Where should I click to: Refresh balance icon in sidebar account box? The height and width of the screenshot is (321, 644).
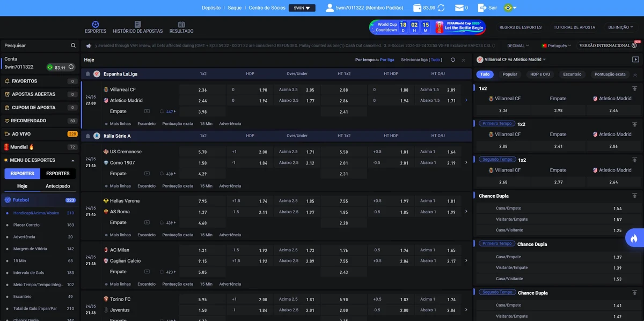[x=70, y=67]
